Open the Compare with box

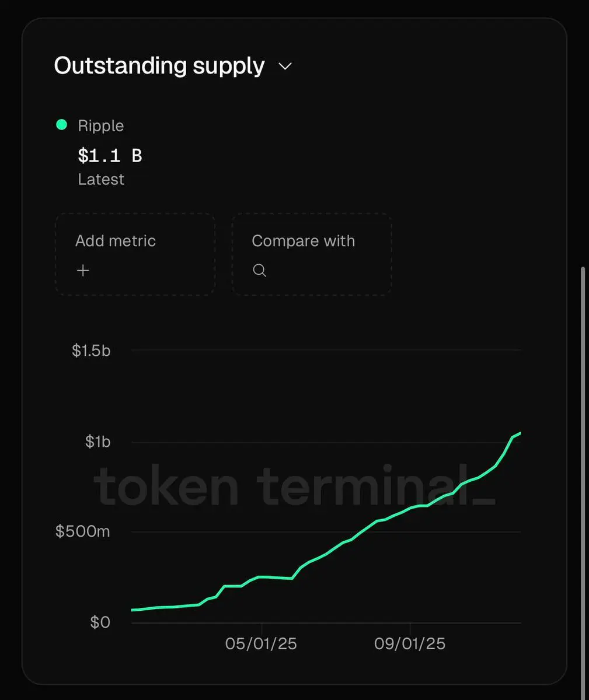[312, 254]
